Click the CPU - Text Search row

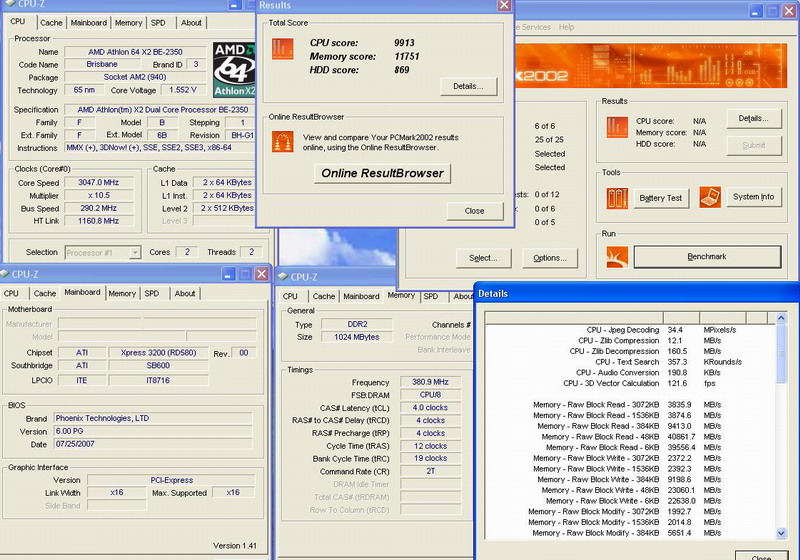tap(630, 362)
